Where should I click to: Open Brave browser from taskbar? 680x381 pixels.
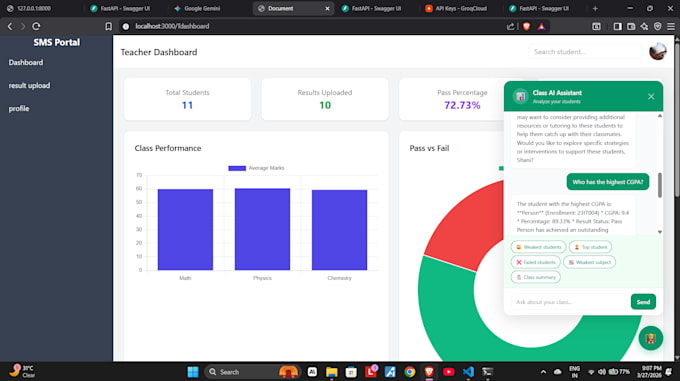[x=429, y=372]
